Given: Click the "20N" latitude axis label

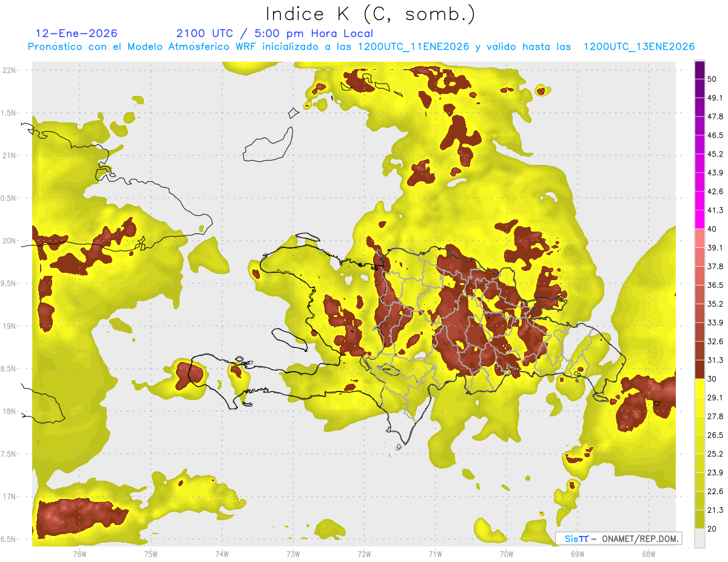Looking at the screenshot, I should (10, 241).
